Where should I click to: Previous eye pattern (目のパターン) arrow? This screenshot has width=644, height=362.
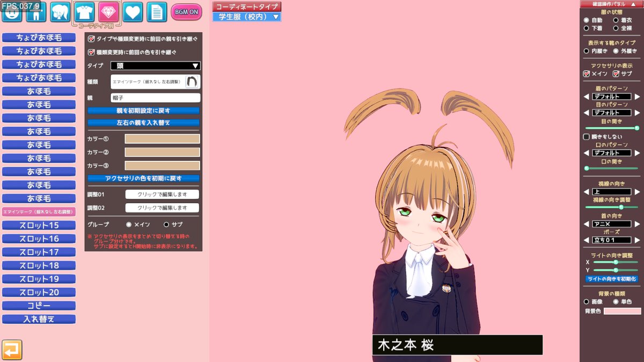tap(588, 113)
